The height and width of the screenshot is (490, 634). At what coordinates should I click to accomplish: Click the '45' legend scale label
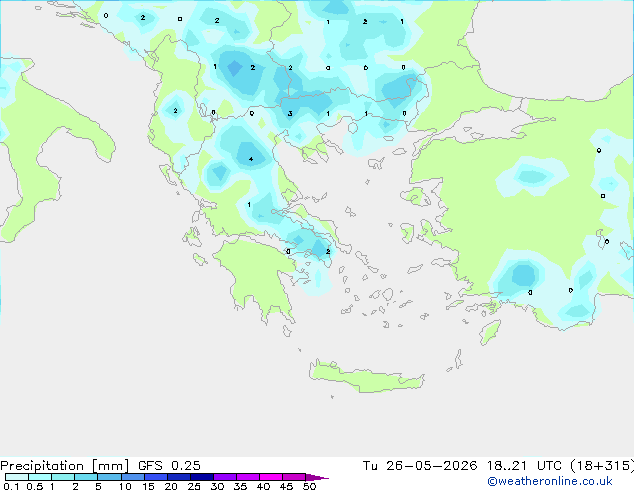point(286,486)
